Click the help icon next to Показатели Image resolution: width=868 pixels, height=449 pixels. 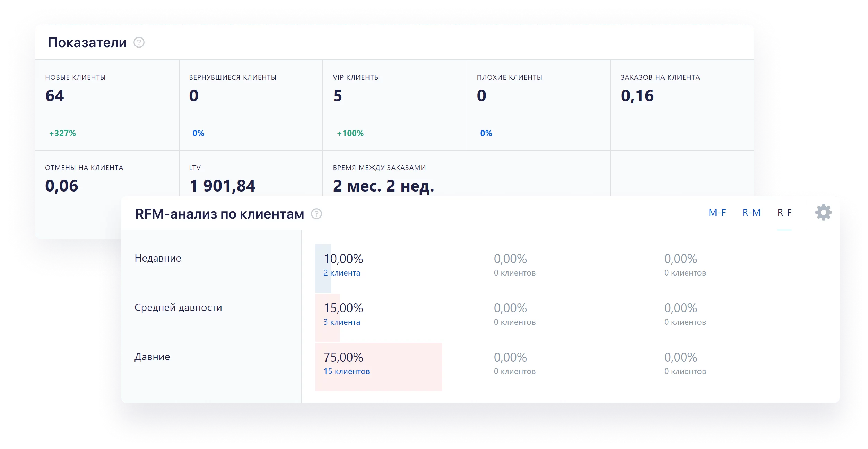coord(139,42)
